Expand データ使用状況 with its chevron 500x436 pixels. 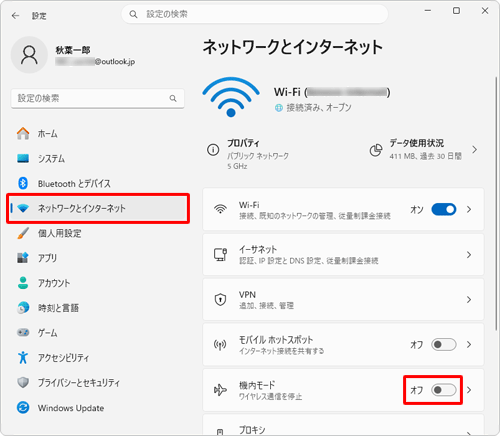(474, 150)
